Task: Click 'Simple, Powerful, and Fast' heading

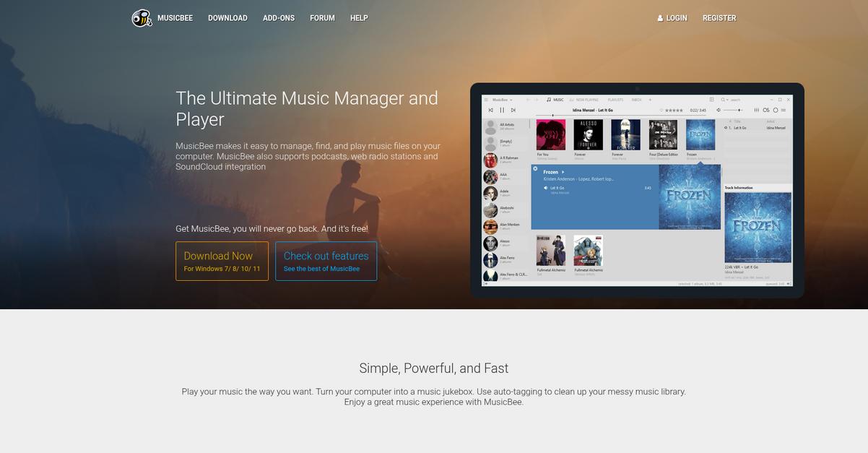Action: point(434,368)
